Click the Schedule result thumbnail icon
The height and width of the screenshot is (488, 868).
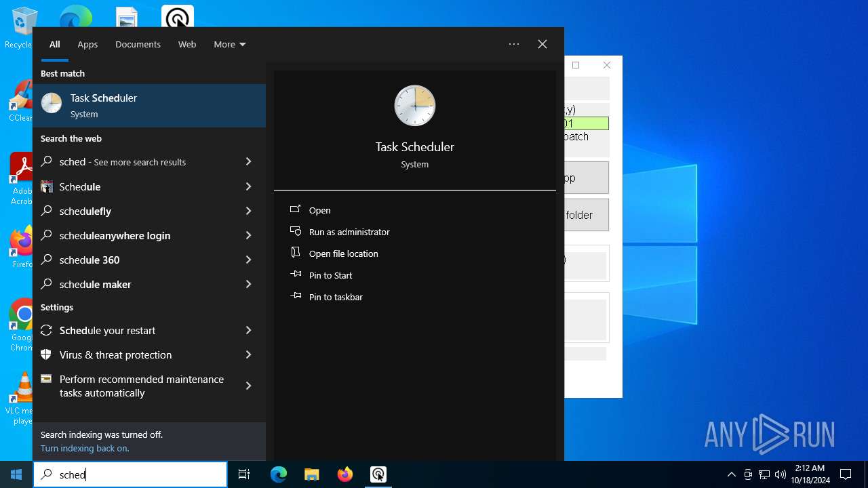click(x=47, y=186)
